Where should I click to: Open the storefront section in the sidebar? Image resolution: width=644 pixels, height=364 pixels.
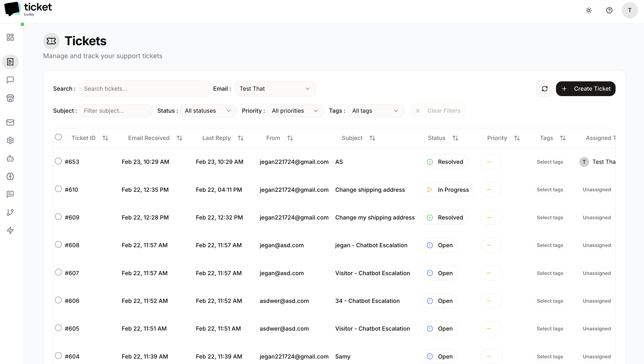pos(10,98)
